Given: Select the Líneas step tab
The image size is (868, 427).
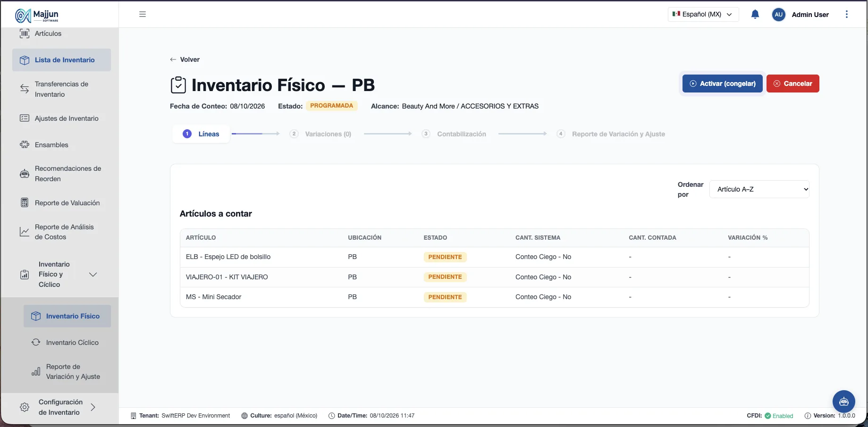Looking at the screenshot, I should [201, 134].
